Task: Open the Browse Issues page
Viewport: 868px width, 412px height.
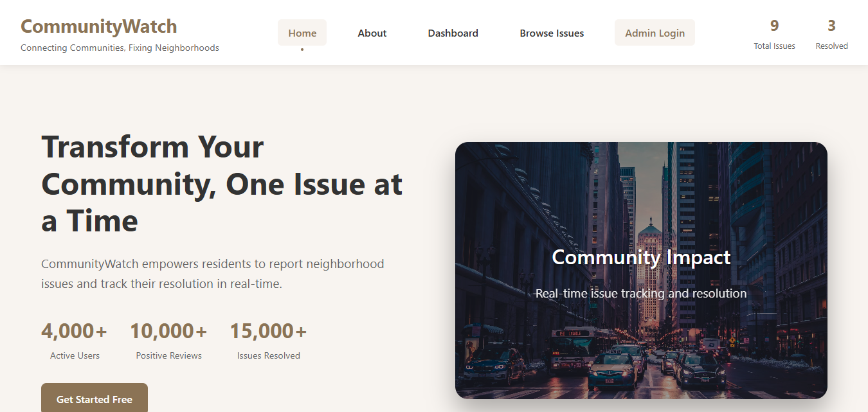Action: [x=551, y=33]
